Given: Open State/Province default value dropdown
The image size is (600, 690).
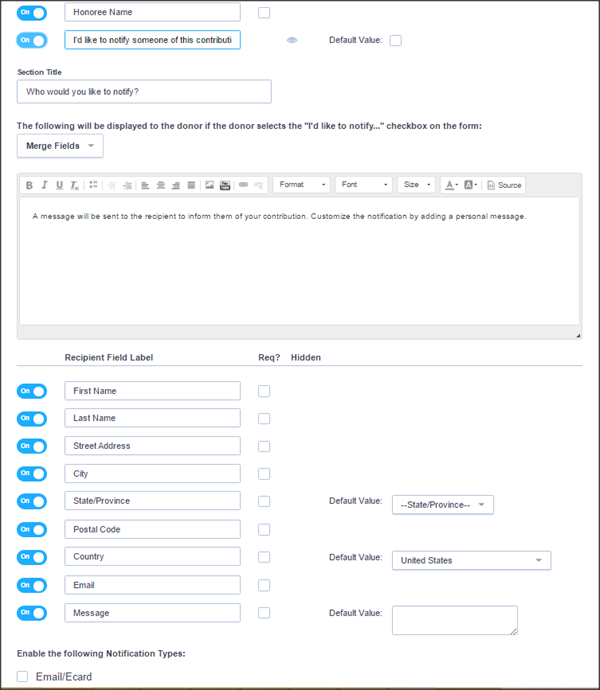Looking at the screenshot, I should [443, 505].
